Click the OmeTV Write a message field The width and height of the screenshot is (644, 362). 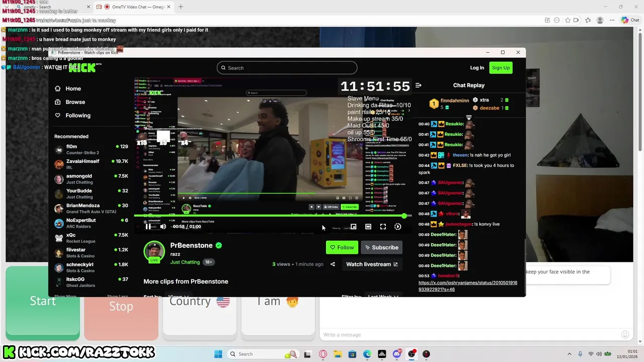point(468,335)
